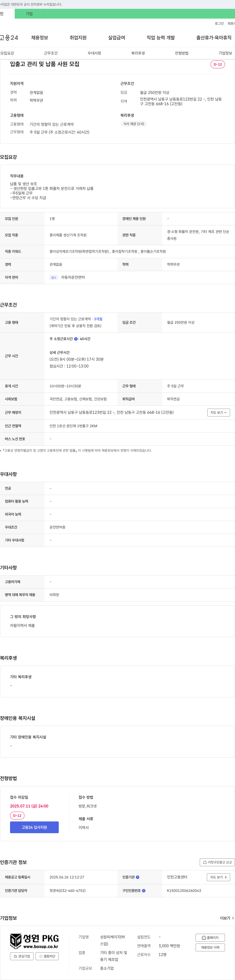Click the 성원피케이지(박스업) company name
Image resolution: width=235 pixels, height=980 pixels.
click(x=112, y=940)
